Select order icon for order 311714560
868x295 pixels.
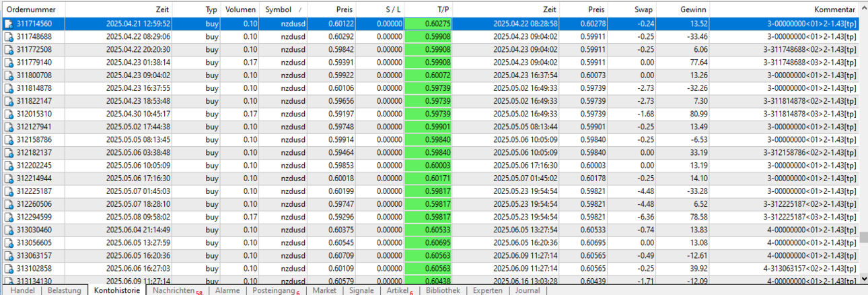pos(9,24)
